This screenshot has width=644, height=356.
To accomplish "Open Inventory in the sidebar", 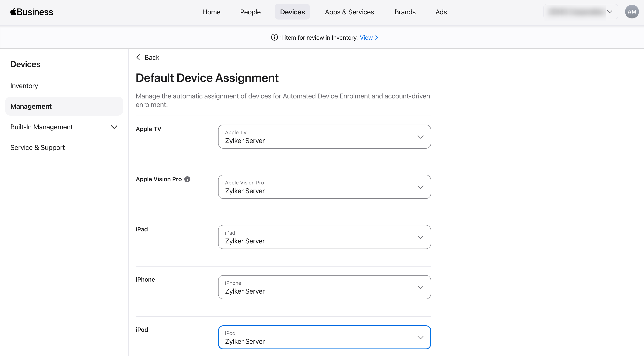I will [24, 86].
